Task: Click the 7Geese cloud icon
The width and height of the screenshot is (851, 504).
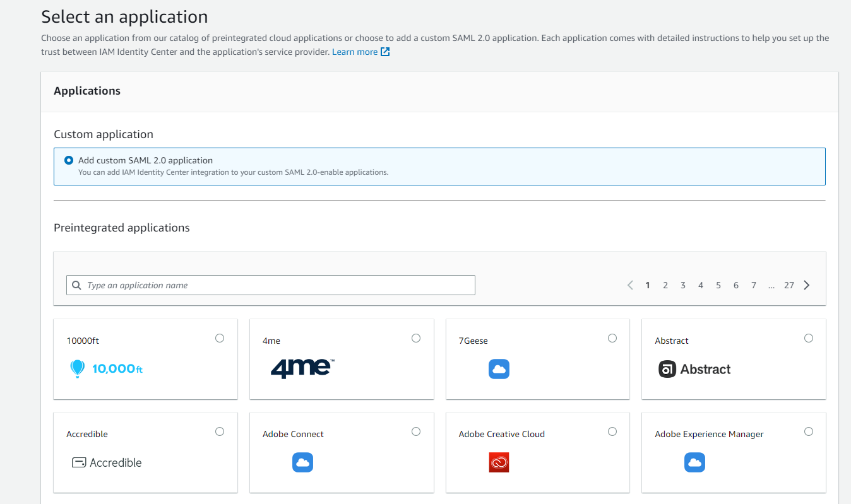Action: coord(499,369)
